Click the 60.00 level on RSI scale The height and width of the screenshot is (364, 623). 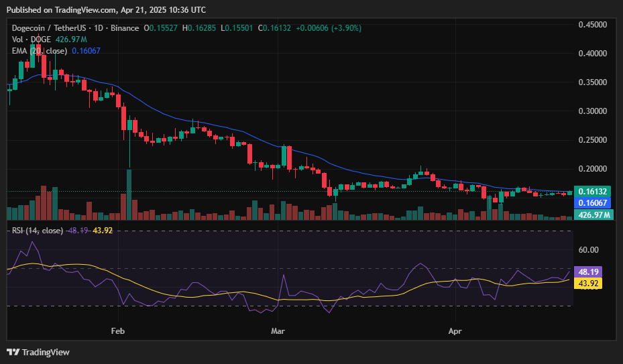588,250
